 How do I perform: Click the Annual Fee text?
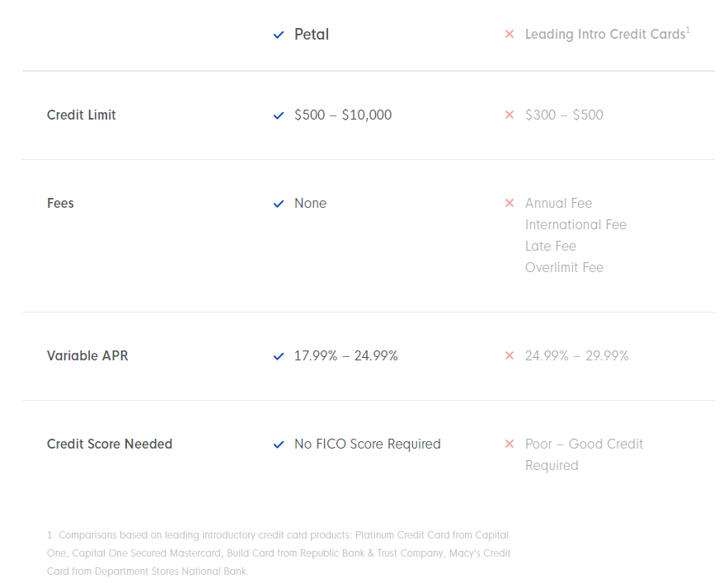coord(558,203)
